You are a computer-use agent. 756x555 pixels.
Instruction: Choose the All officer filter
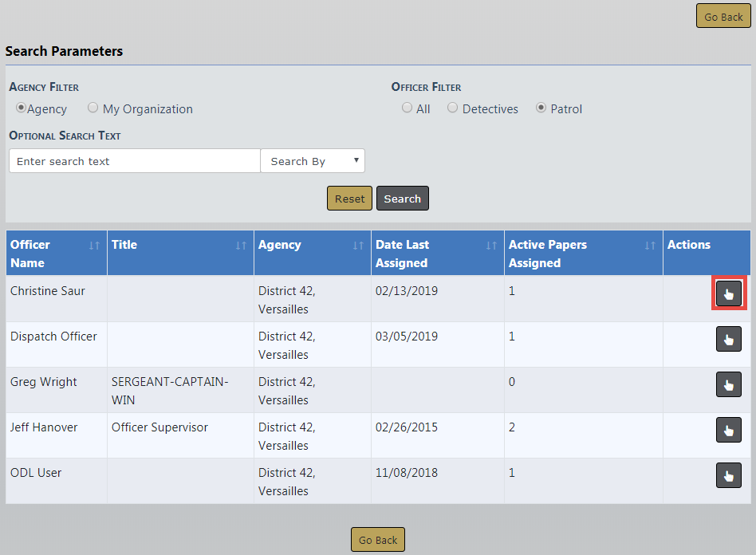coord(407,108)
